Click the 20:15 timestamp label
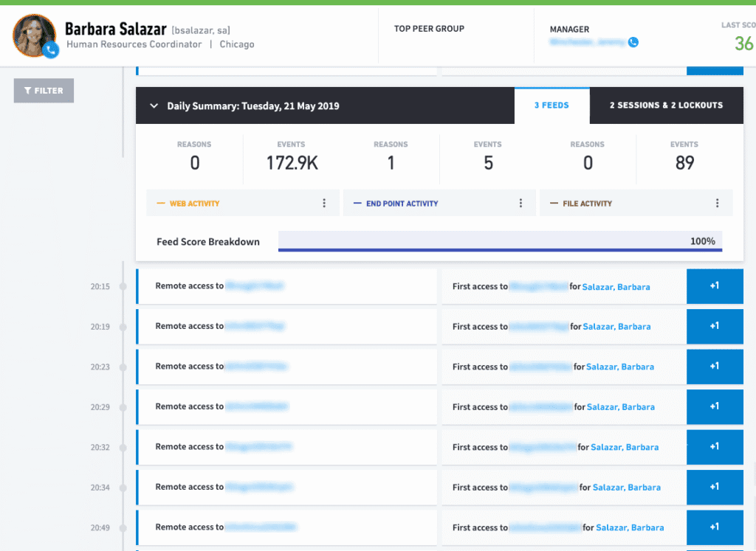 tap(100, 287)
